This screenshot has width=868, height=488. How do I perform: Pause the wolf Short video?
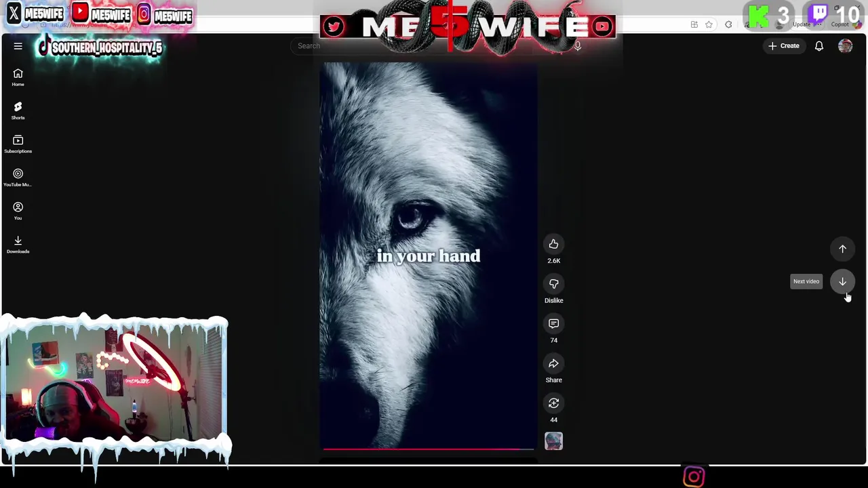coord(428,256)
